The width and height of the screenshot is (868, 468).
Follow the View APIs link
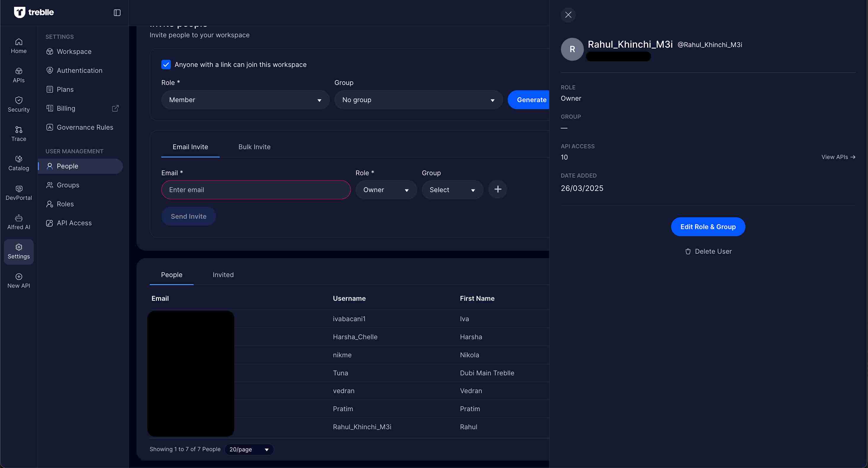838,157
